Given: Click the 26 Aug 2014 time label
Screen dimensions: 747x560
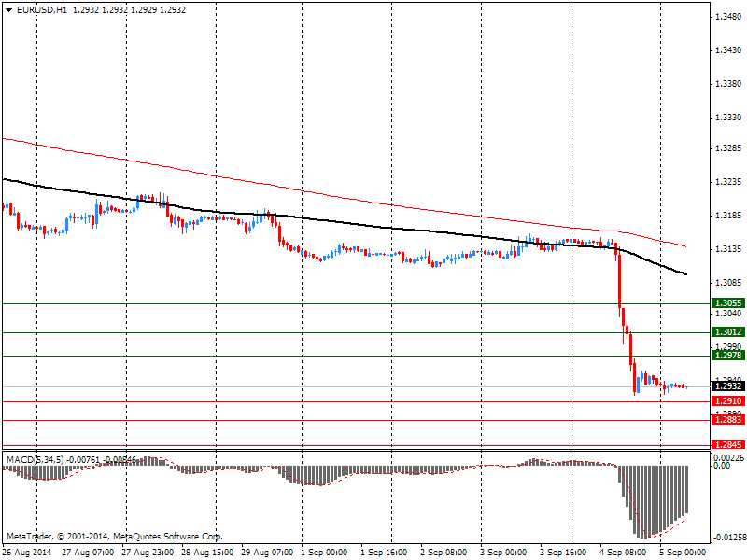Looking at the screenshot, I should pos(27,553).
